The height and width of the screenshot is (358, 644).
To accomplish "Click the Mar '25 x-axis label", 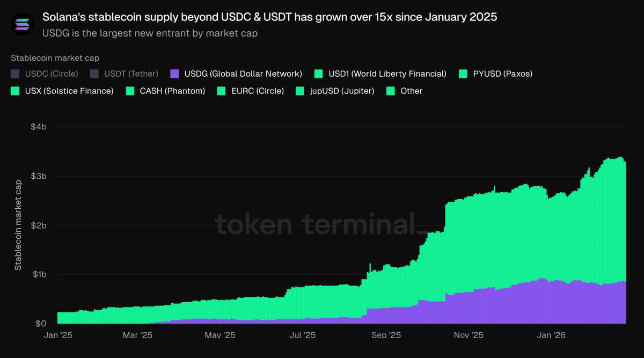I will pyautogui.click(x=137, y=335).
